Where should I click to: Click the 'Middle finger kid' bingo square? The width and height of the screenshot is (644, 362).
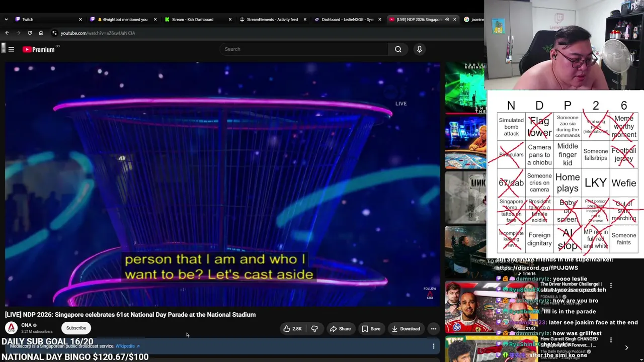point(568,155)
